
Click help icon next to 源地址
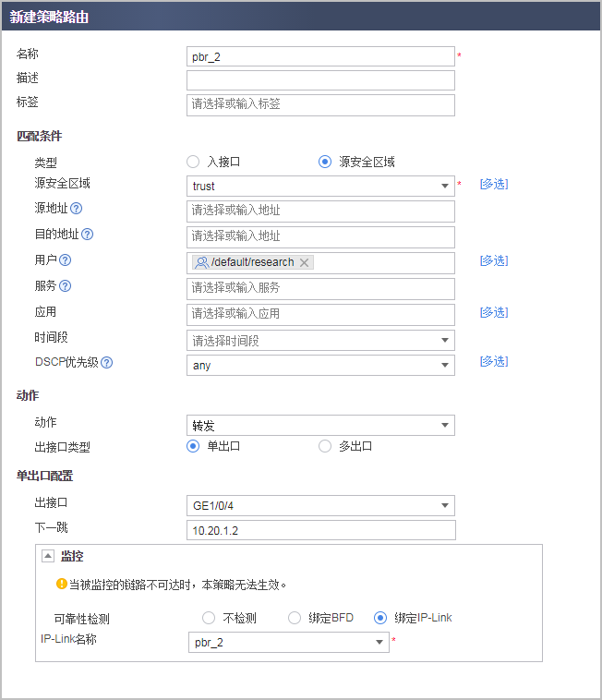77,209
